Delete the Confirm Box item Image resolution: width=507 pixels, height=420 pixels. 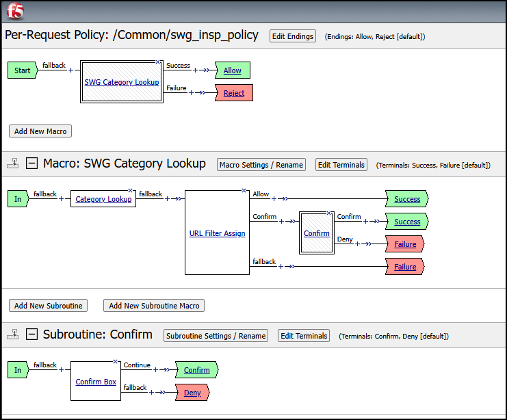pos(115,361)
